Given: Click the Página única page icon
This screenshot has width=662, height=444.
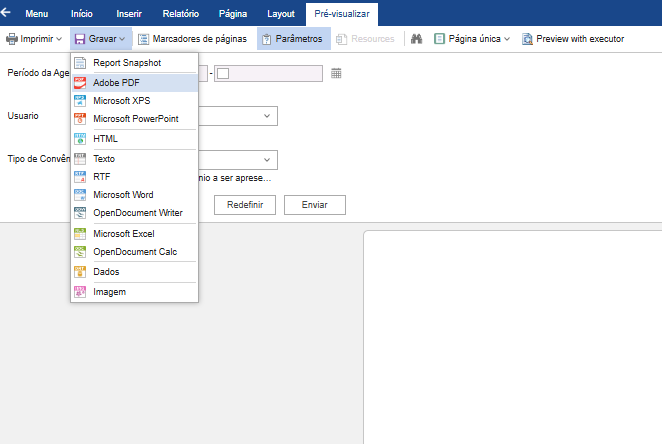Looking at the screenshot, I should click(x=439, y=39).
